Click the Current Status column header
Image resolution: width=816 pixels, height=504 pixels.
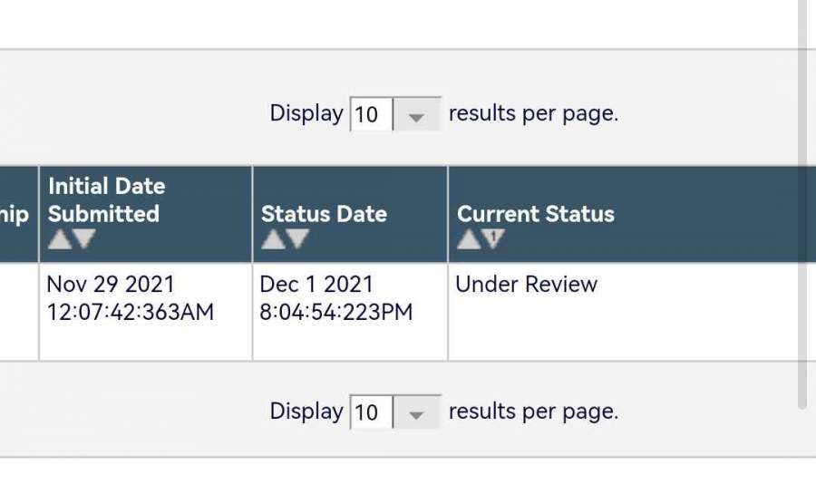(x=535, y=214)
